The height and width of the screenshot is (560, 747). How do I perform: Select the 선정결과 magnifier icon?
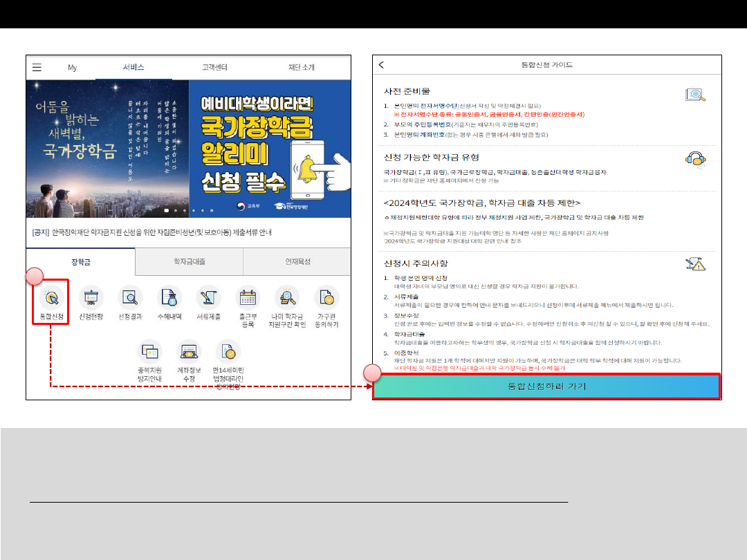click(130, 298)
